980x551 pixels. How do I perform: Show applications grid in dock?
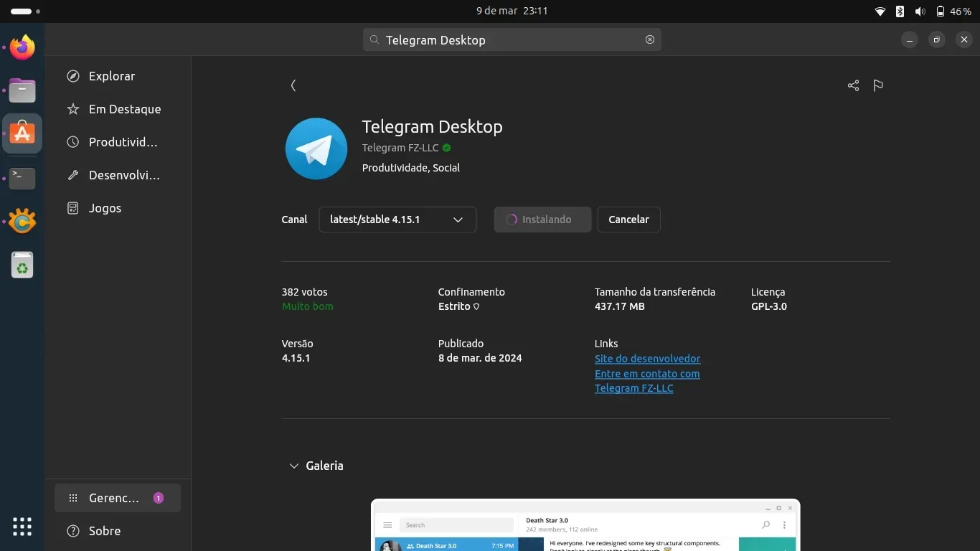(x=22, y=526)
